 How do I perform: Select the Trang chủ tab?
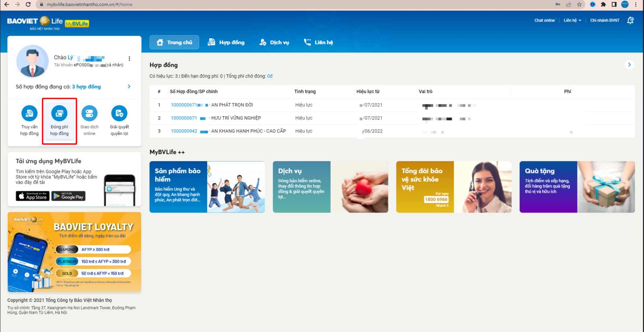click(174, 42)
